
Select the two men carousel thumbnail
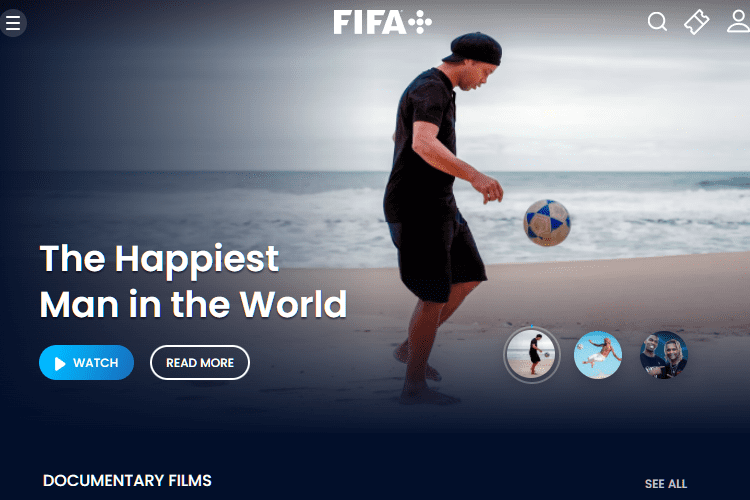click(664, 355)
